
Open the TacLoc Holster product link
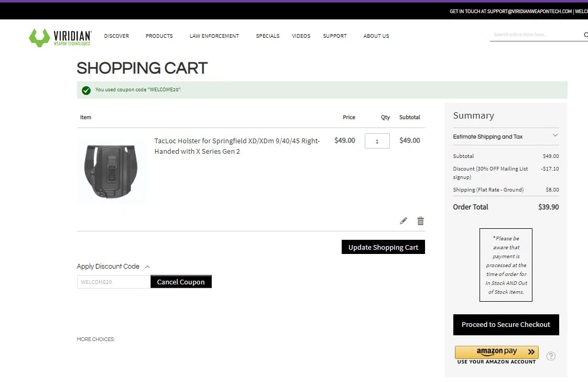[237, 146]
